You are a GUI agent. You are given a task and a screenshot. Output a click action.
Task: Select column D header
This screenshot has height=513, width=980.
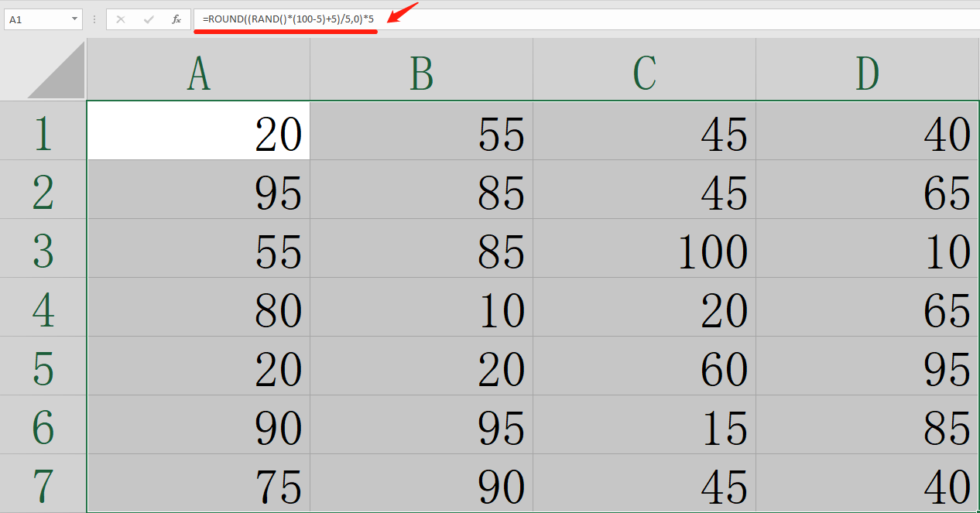coord(868,70)
